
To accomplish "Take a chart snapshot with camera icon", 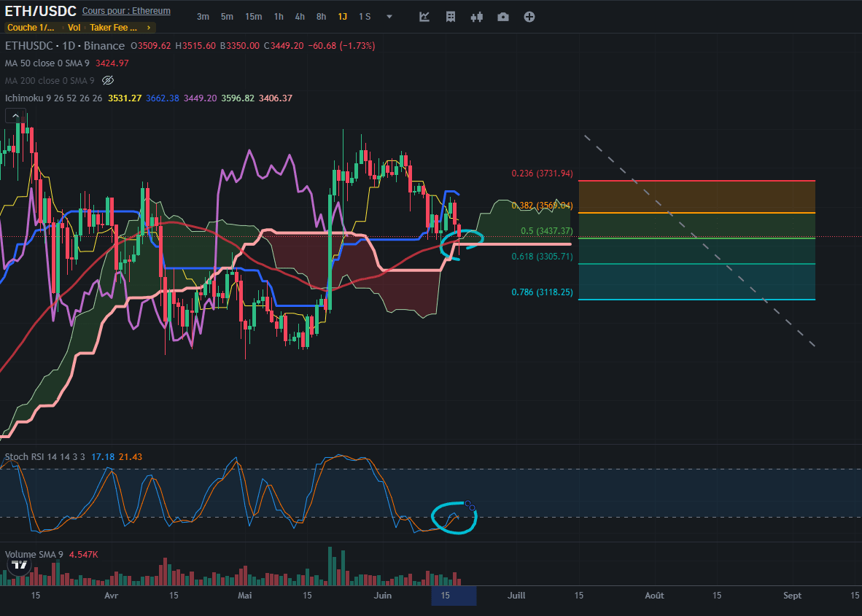I will tap(503, 17).
